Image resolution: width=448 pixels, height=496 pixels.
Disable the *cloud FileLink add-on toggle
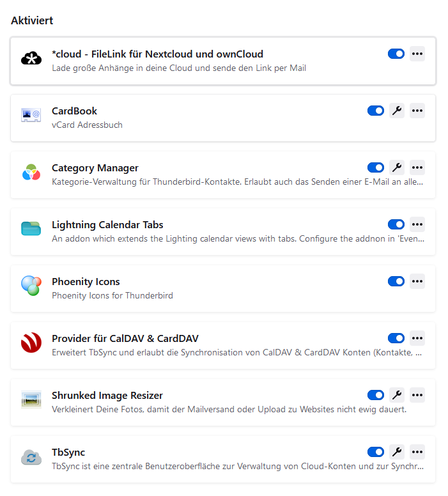pyautogui.click(x=396, y=54)
